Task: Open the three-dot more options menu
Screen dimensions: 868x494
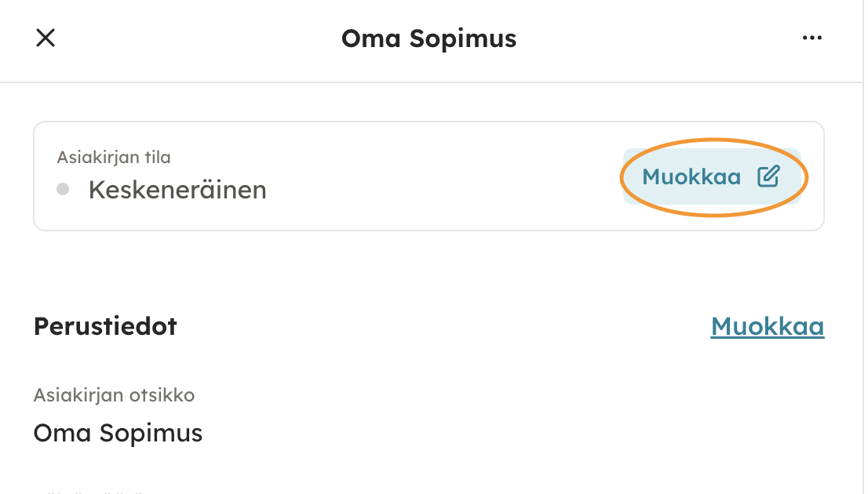Action: click(811, 38)
